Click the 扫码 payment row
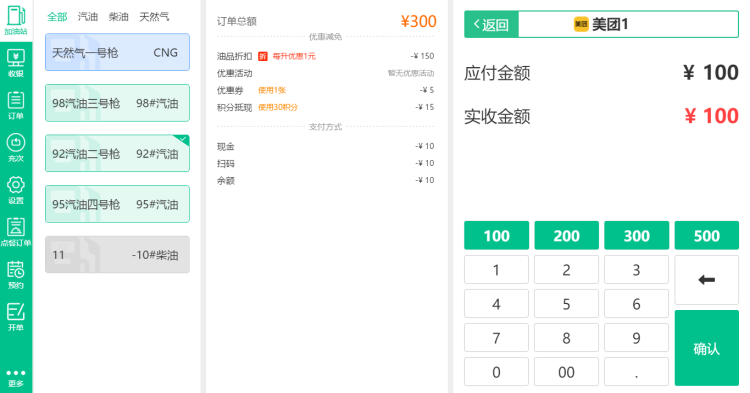750x393 pixels. click(325, 164)
